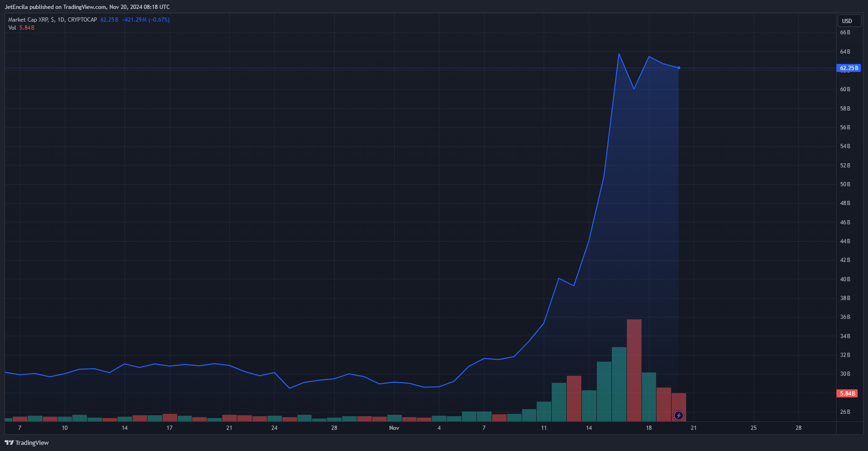
Task: Click the 1D interval text in legend
Action: [x=61, y=20]
